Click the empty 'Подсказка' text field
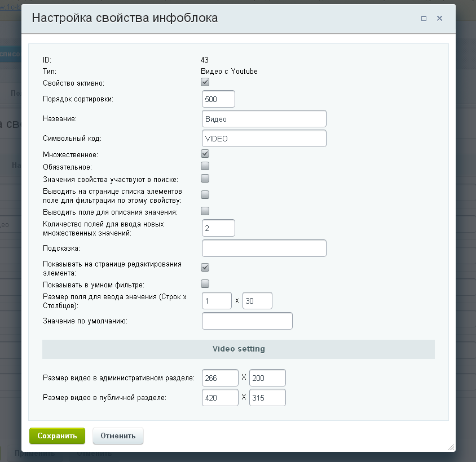The width and height of the screenshot is (476, 462). [x=264, y=248]
